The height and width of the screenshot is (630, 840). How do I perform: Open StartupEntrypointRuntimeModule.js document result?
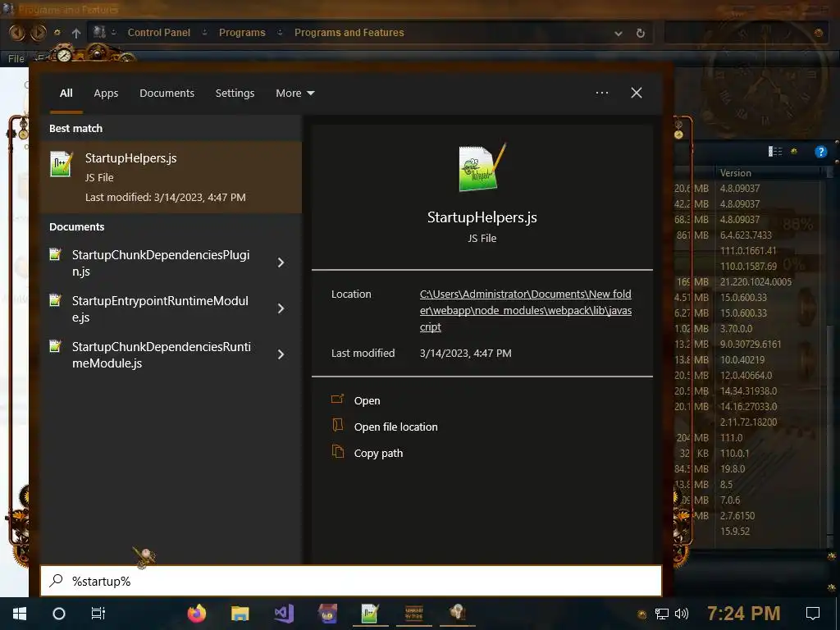click(x=161, y=308)
